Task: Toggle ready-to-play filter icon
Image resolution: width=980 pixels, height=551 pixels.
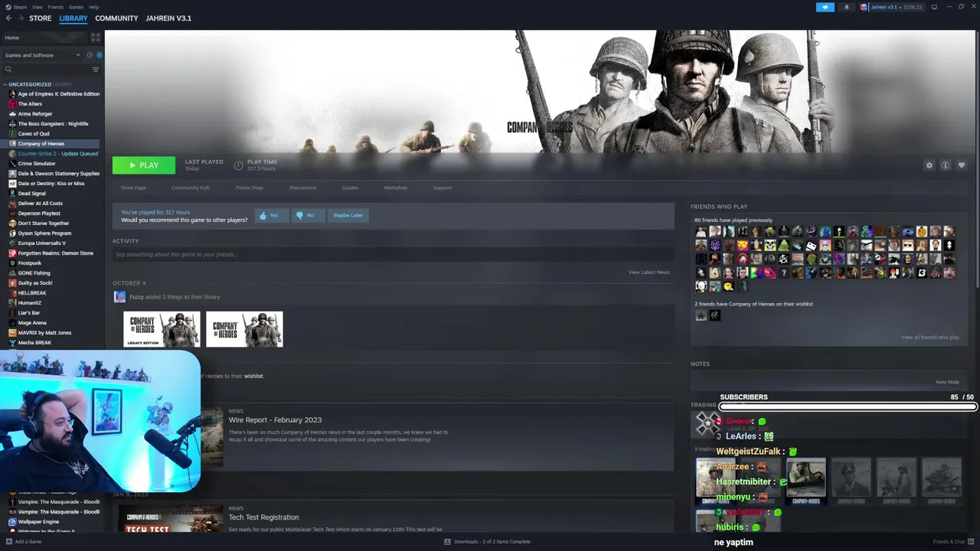Action: click(99, 55)
